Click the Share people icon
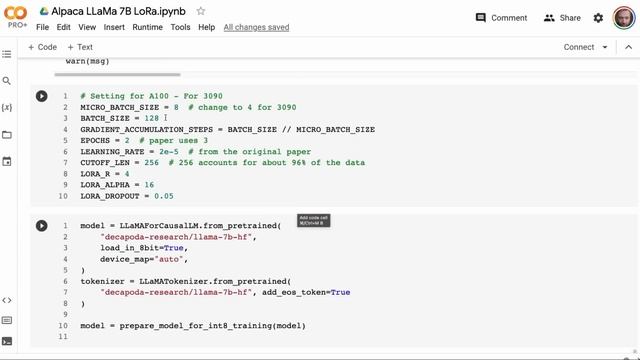This screenshot has height=360, width=640. [549, 18]
